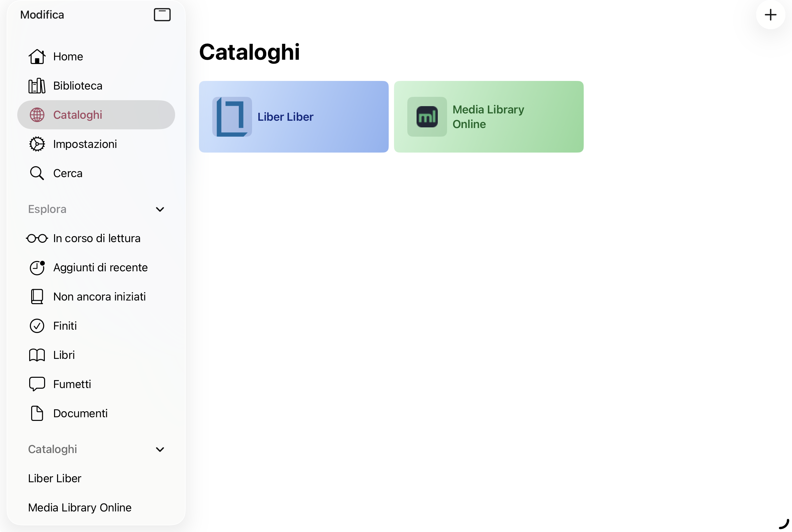
Task: Click the Biblioteca books icon
Action: pyautogui.click(x=37, y=86)
